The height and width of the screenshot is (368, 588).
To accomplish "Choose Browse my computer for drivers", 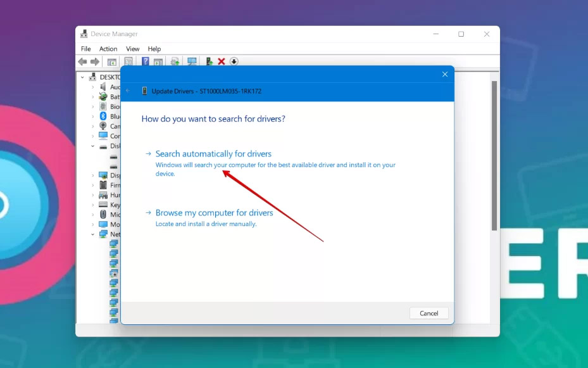I will [x=214, y=213].
